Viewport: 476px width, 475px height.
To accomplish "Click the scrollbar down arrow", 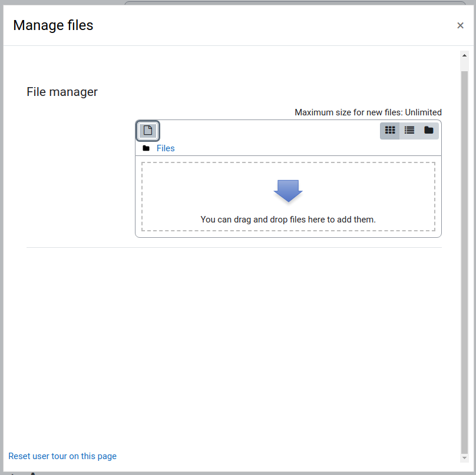I will pyautogui.click(x=464, y=458).
